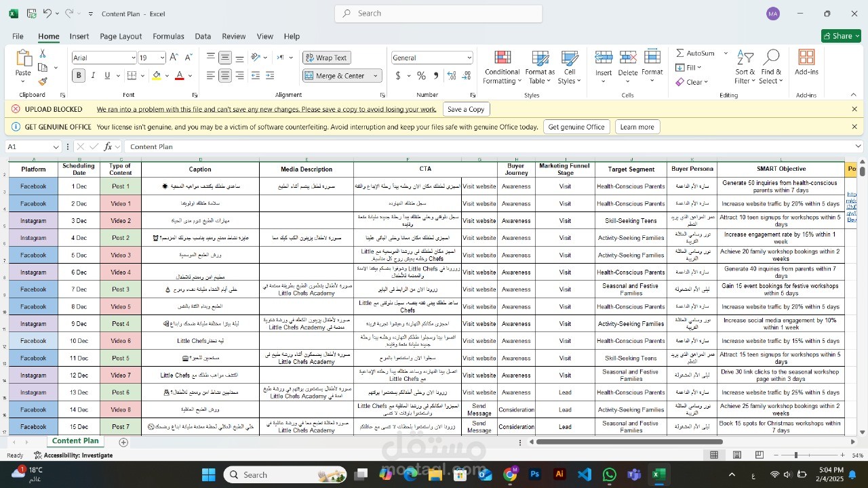
Task: Open Find & Select
Action: pos(771,67)
